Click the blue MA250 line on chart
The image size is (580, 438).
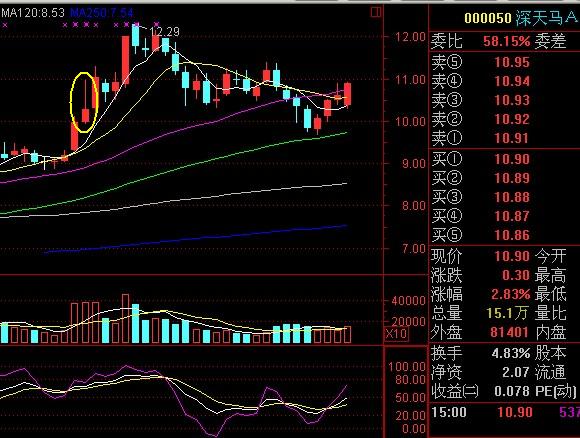[196, 239]
